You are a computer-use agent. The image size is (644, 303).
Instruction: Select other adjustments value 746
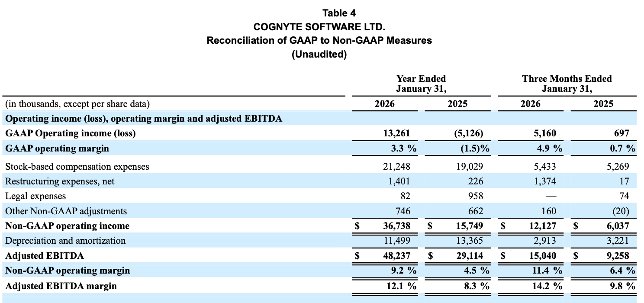[x=402, y=211]
